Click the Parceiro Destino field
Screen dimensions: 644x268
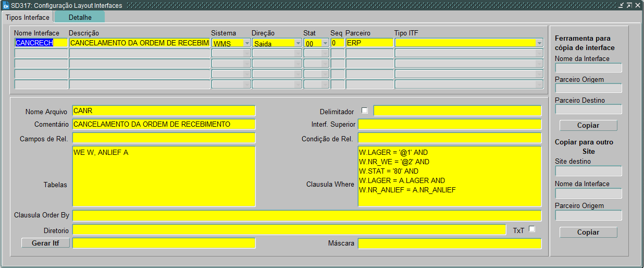(x=589, y=109)
